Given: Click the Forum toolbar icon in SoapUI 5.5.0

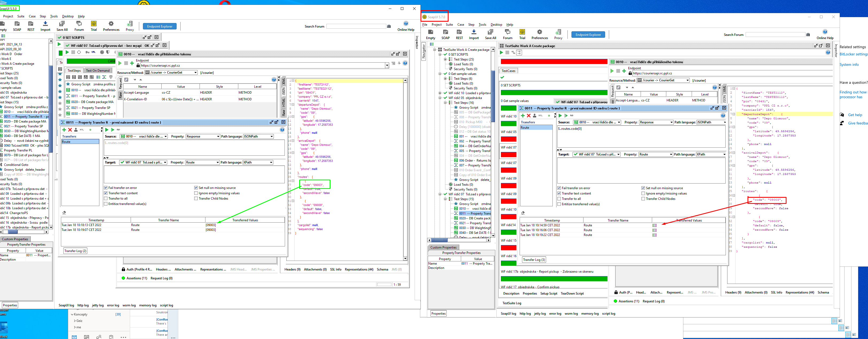Looking at the screenshot, I should pyautogui.click(x=79, y=24).
